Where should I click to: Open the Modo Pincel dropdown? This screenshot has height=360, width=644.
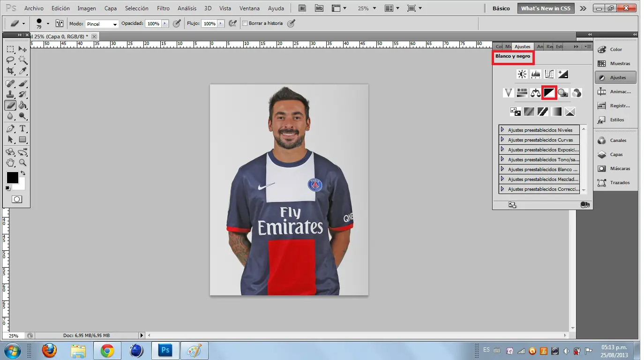[102, 24]
